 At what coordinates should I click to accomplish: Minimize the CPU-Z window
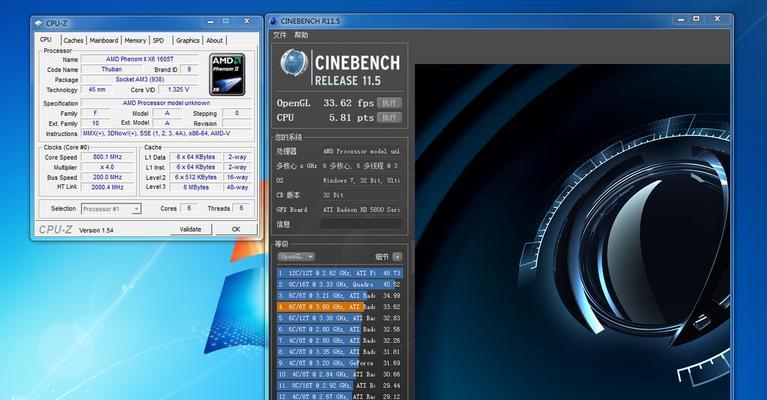[210, 22]
